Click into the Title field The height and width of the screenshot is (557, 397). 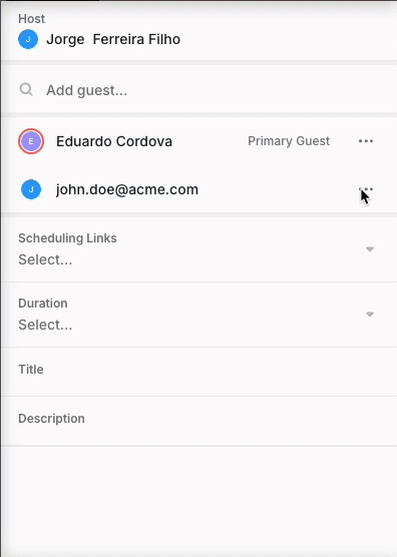tap(199, 372)
